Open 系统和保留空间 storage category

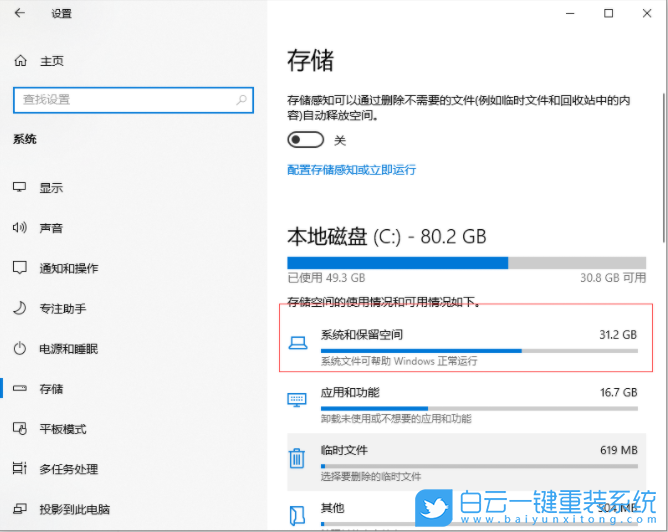466,347
